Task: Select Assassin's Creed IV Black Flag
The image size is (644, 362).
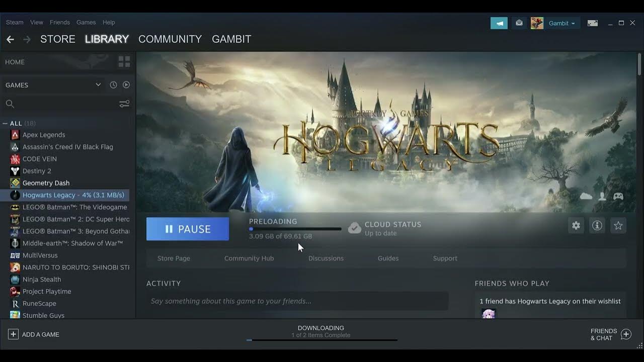Action: pos(68,147)
